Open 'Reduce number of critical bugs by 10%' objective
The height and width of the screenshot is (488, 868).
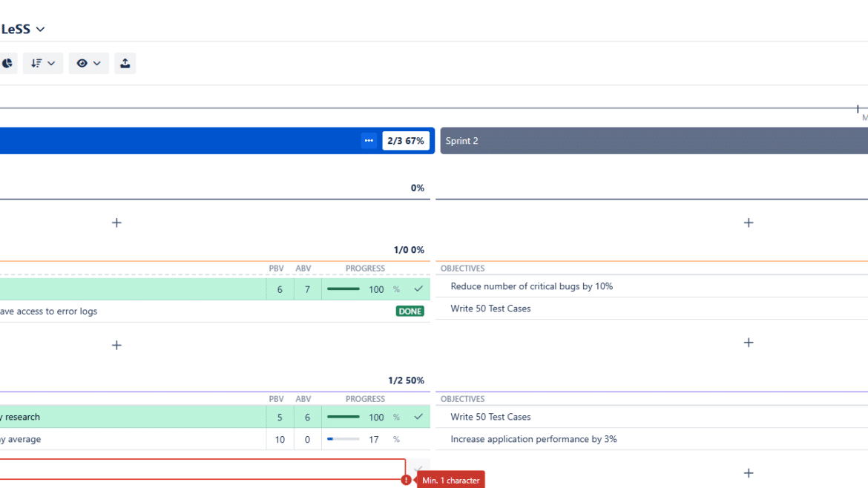[531, 286]
